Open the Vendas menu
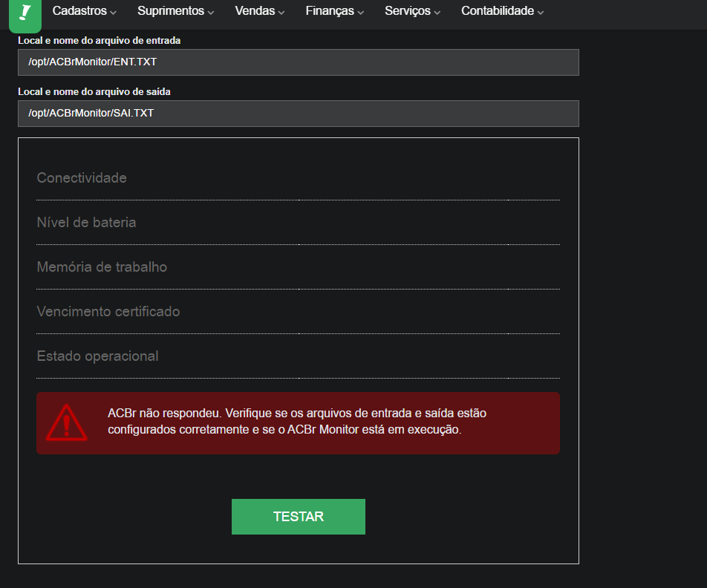Screen dimensions: 707x588 pyautogui.click(x=260, y=11)
